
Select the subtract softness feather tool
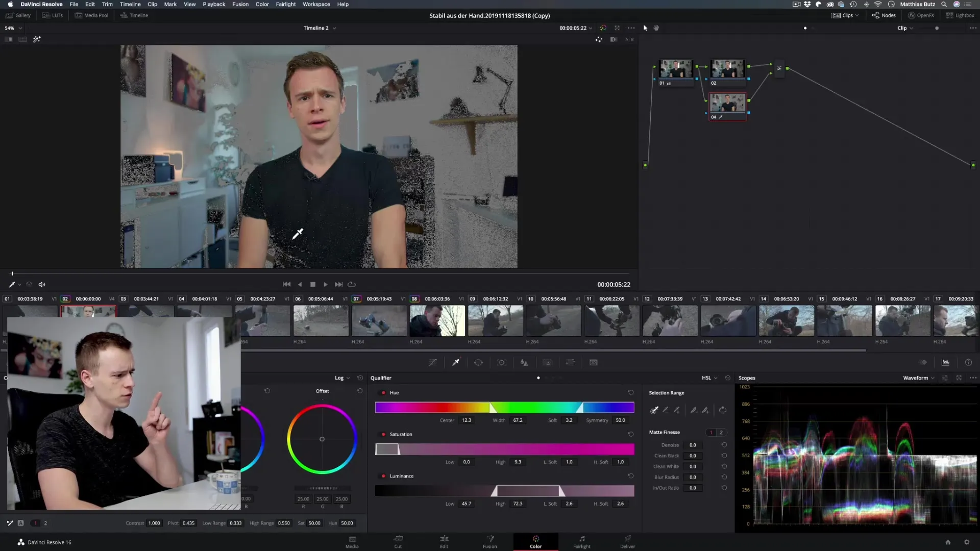(694, 410)
